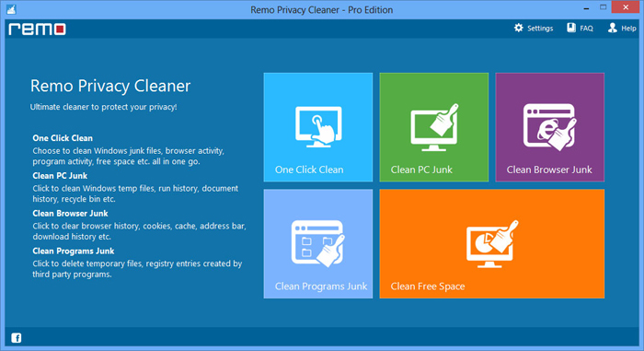
Task: Click the Remo logo in the header
Action: click(37, 29)
